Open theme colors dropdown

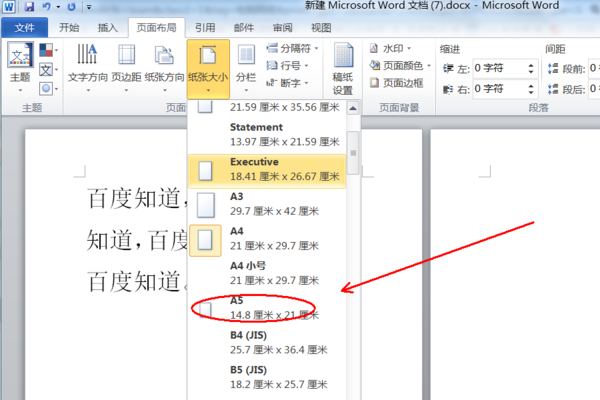pyautogui.click(x=49, y=50)
